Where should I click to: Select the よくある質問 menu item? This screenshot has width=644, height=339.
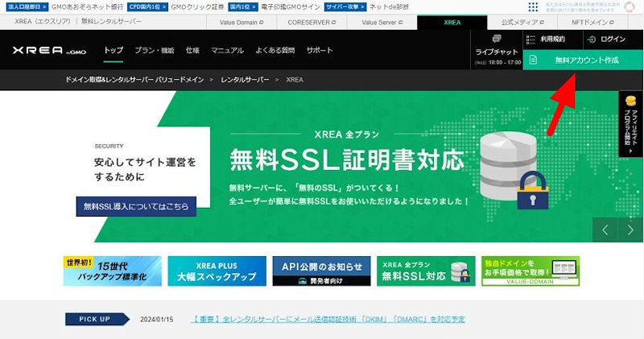275,51
